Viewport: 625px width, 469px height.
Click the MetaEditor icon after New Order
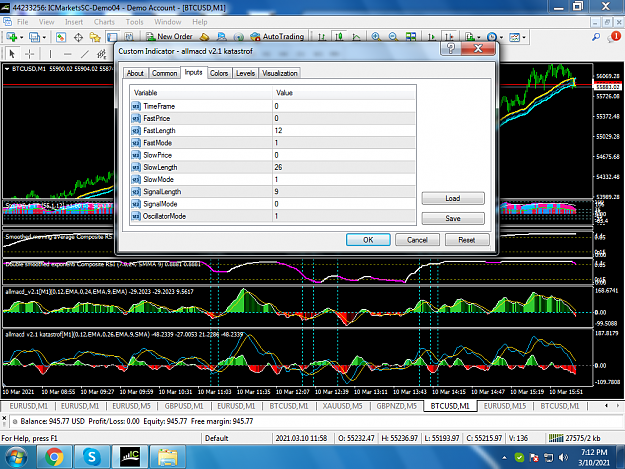coord(204,37)
